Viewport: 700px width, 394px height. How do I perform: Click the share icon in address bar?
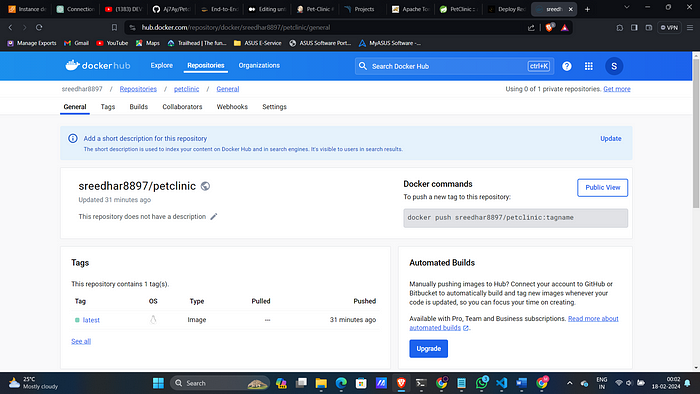click(531, 28)
